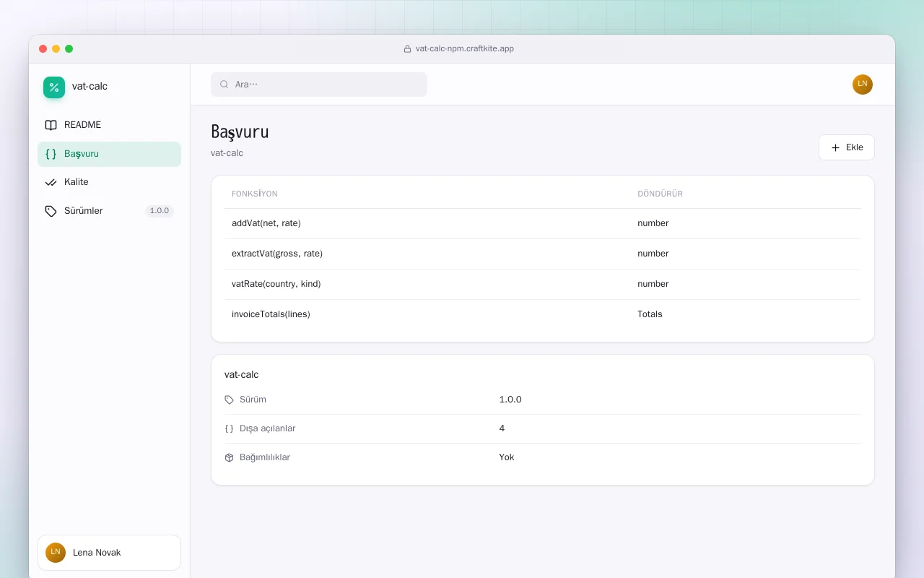Click the Dışa açılanlar value 4

[502, 428]
